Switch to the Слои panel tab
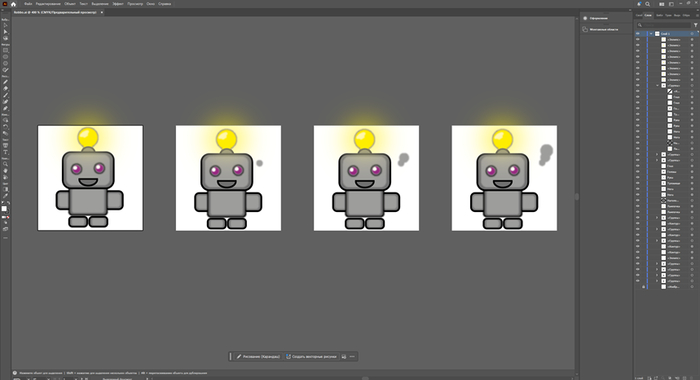700x380 pixels. click(x=648, y=15)
